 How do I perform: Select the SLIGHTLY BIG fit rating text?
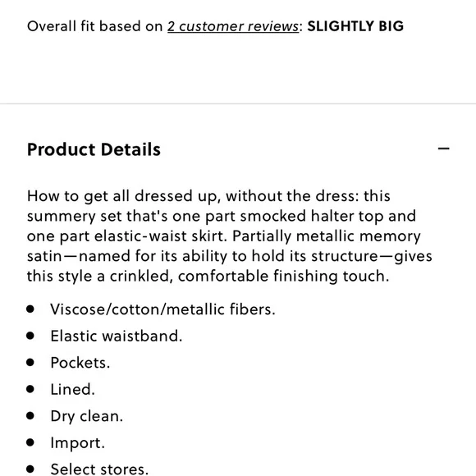click(355, 26)
